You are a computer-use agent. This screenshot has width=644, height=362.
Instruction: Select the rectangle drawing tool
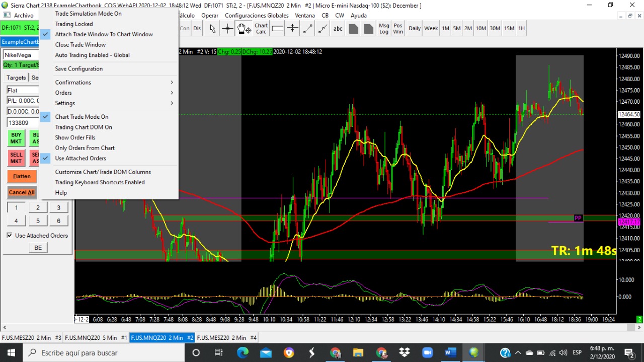278,29
